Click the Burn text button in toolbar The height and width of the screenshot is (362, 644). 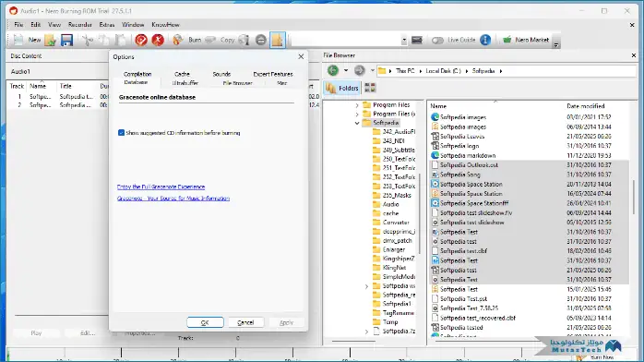(x=195, y=40)
